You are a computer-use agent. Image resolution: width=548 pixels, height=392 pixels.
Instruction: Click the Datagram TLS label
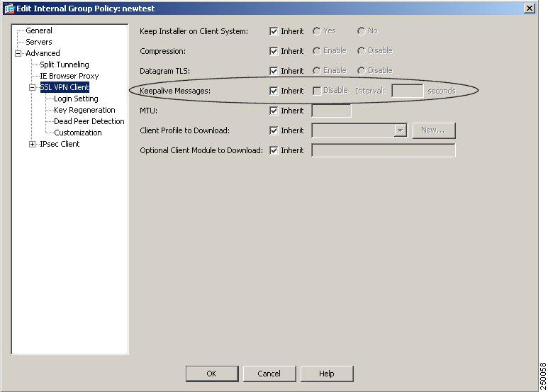pos(164,71)
